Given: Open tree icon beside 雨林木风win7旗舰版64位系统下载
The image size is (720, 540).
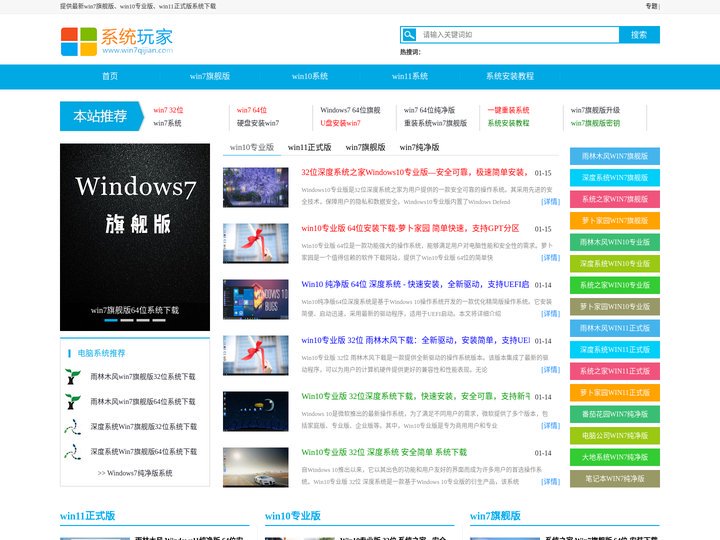Looking at the screenshot, I should [73, 401].
